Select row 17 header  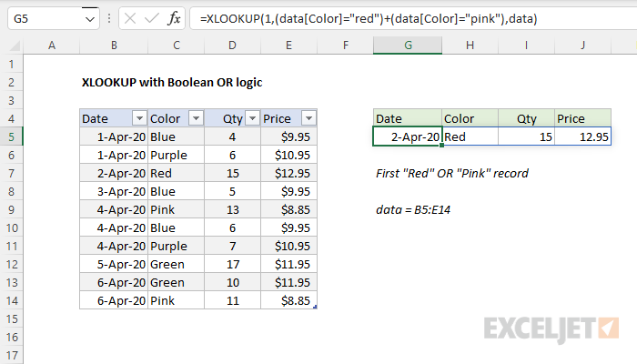pos(11,355)
